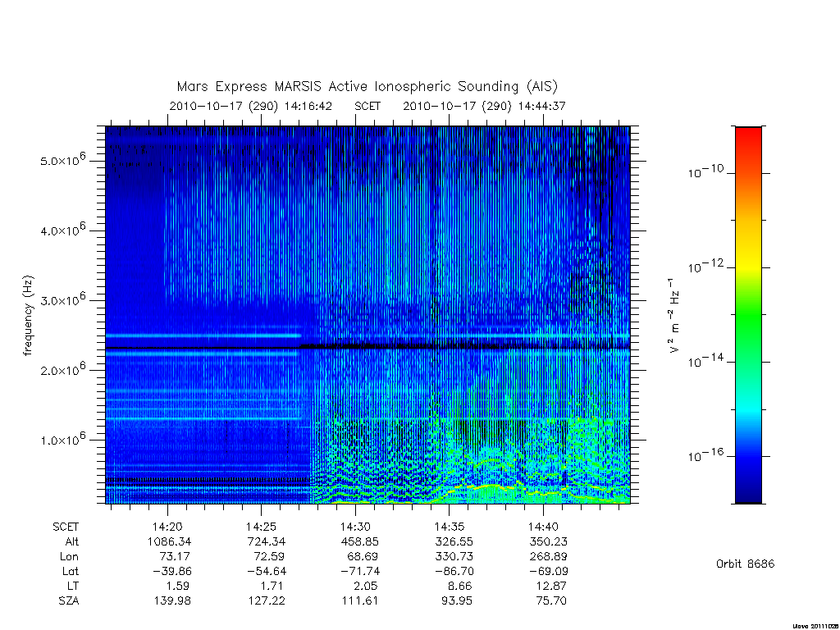Viewport: 840px width, 630px height.
Task: Click the 14:30 time tick label
Action: [x=355, y=527]
